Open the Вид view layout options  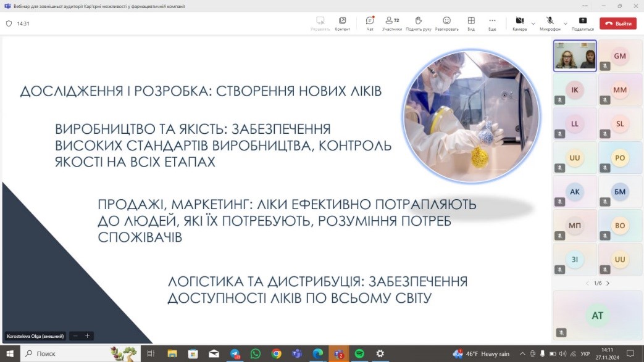471,23
